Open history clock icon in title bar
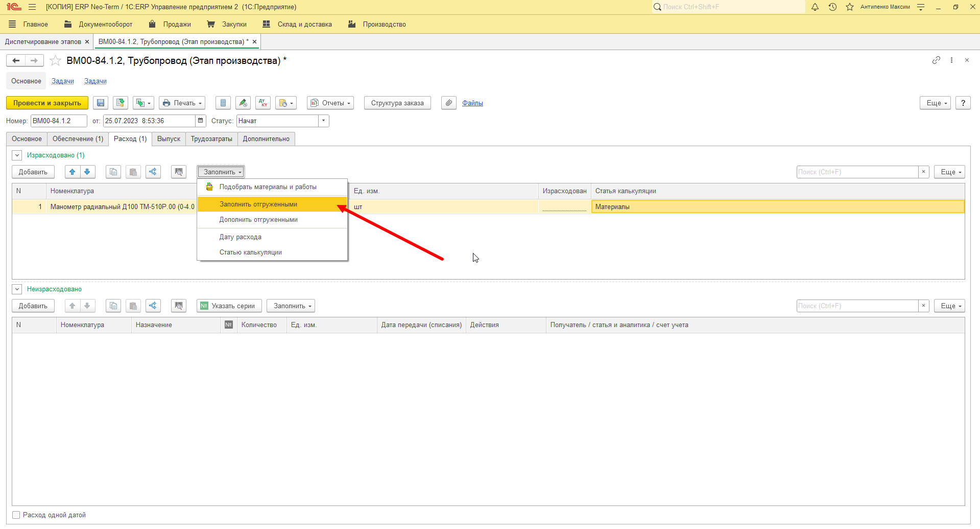Screen dimensions: 980x529 [832, 7]
